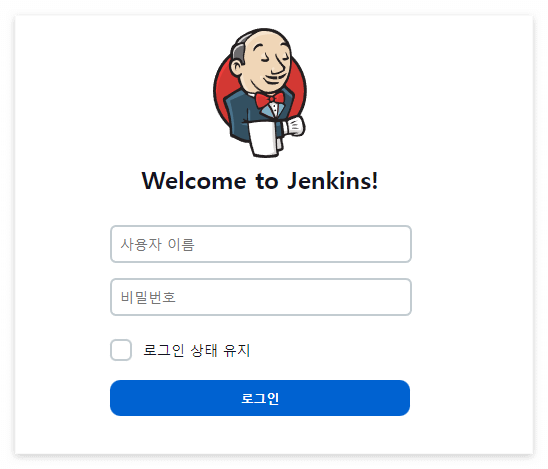
Task: Click the Welcome to Jenkins! heading
Action: click(260, 181)
